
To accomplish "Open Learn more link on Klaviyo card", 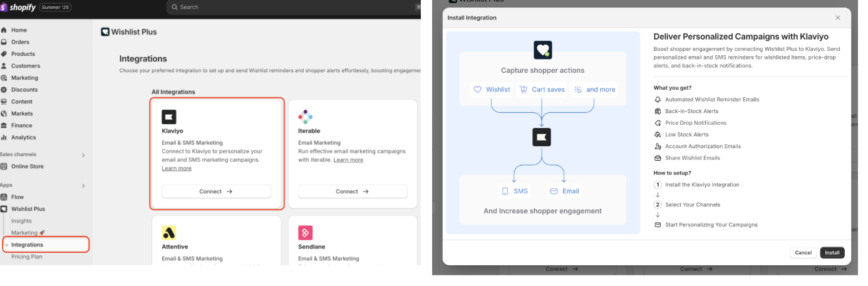I will coord(177,168).
